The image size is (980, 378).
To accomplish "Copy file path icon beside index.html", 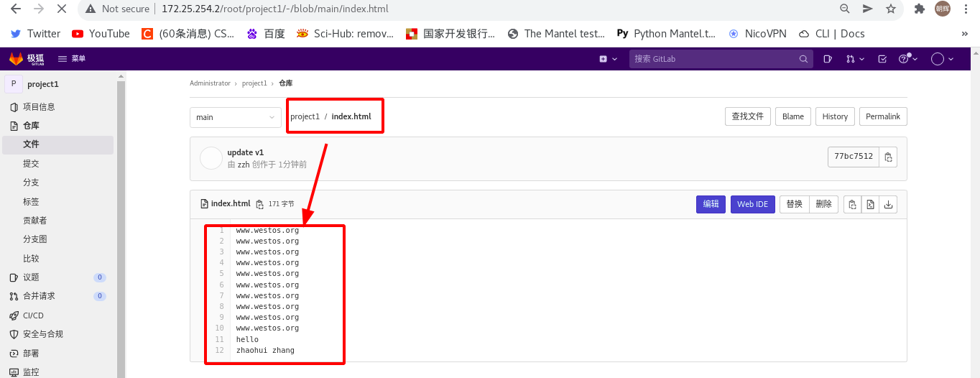I will click(260, 204).
